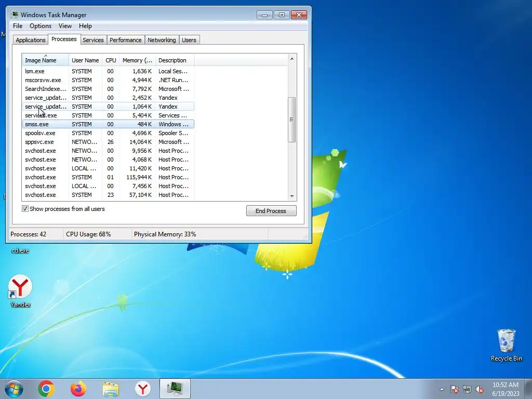
Task: Open the Help menu
Action: pos(85,26)
